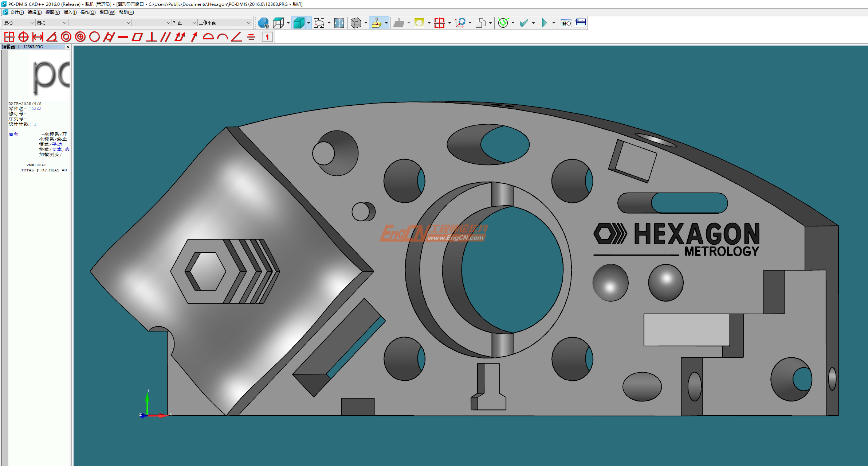868x466 pixels.
Task: Click the Circularity dimension icon
Action: pyautogui.click(x=94, y=37)
